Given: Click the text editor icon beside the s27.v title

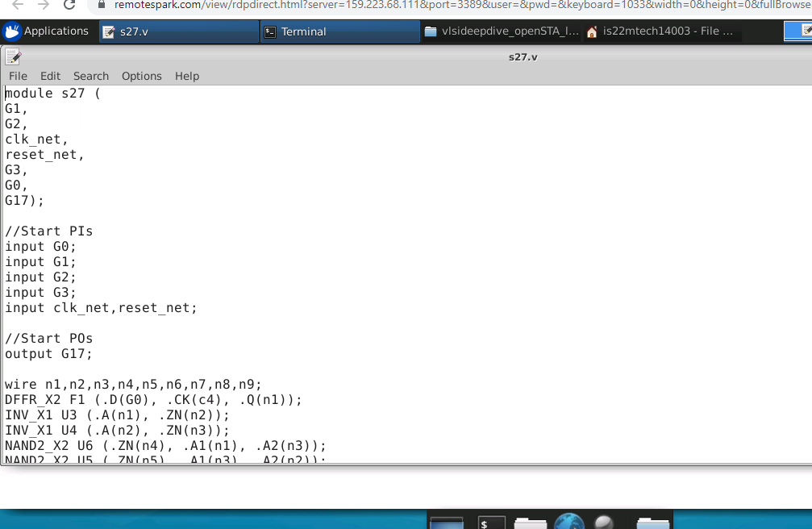Looking at the screenshot, I should click(x=12, y=56).
